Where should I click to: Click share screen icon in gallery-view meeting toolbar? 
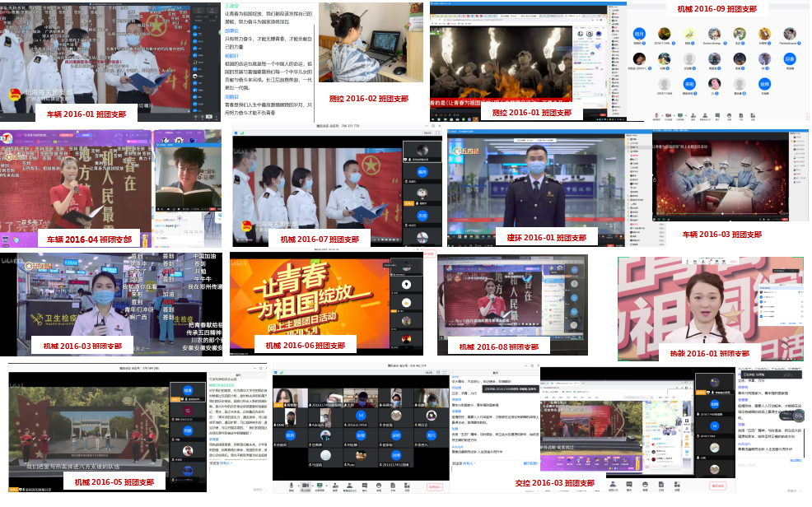[320, 486]
